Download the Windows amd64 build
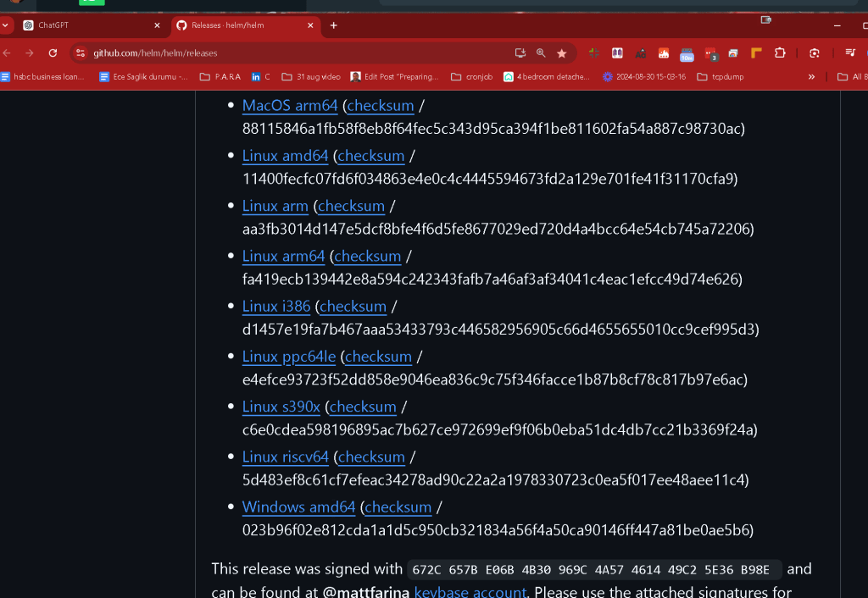This screenshot has width=868, height=598. [x=299, y=507]
